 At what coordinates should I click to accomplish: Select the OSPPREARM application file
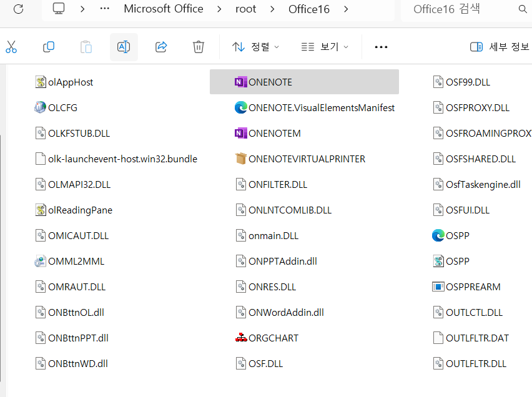466,287
